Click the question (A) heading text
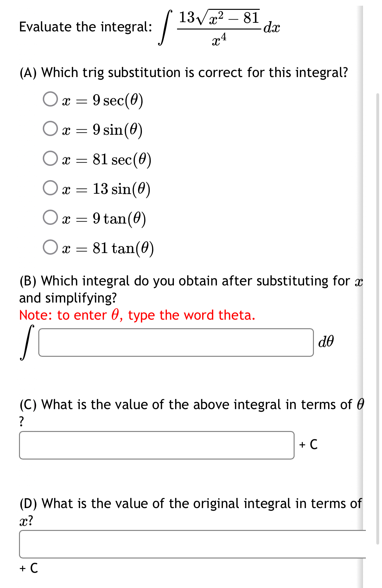The width and height of the screenshot is (382, 588). (184, 72)
